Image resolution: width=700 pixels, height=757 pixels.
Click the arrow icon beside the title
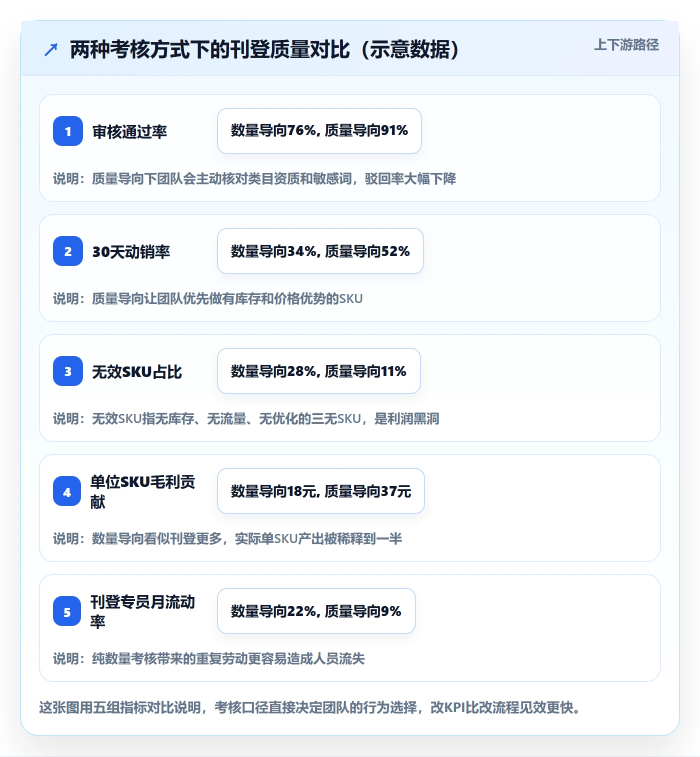[x=51, y=49]
